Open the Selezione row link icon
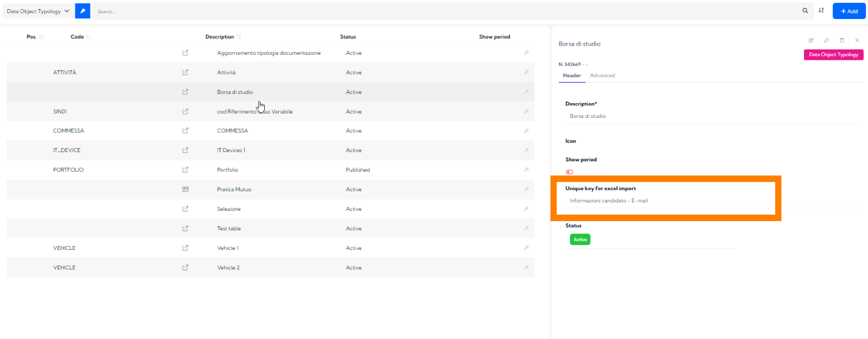The image size is (868, 339). click(186, 209)
